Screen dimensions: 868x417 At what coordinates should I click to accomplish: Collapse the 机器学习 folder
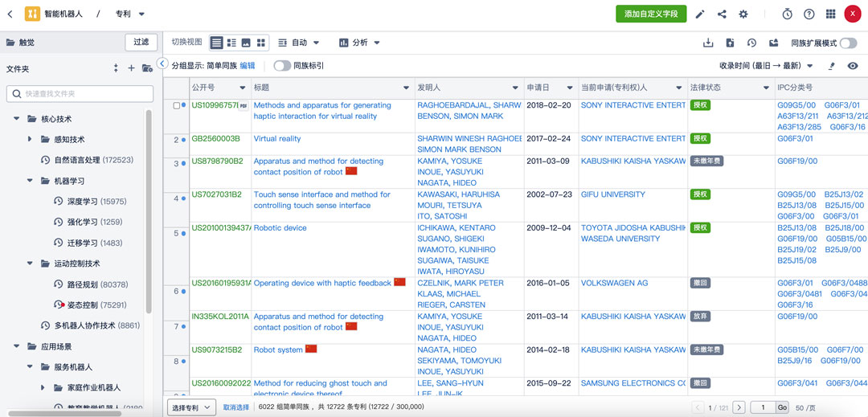(x=30, y=181)
